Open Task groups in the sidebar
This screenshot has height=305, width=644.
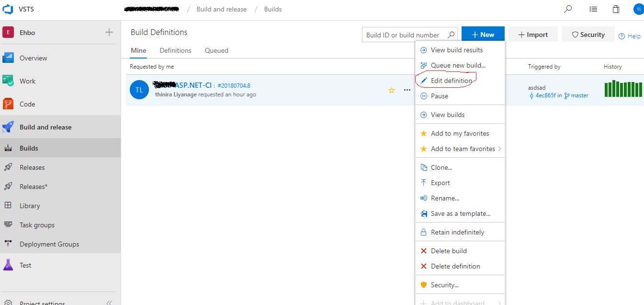[x=60, y=225]
